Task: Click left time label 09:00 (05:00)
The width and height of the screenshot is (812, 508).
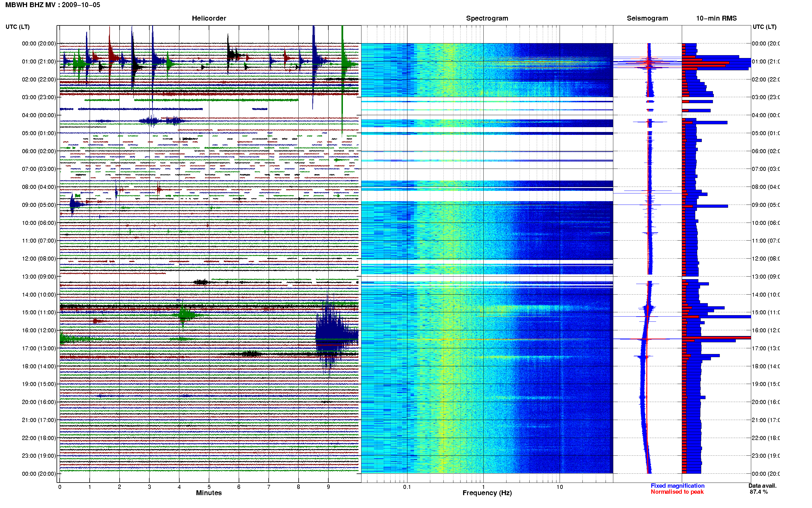Action: pos(39,205)
